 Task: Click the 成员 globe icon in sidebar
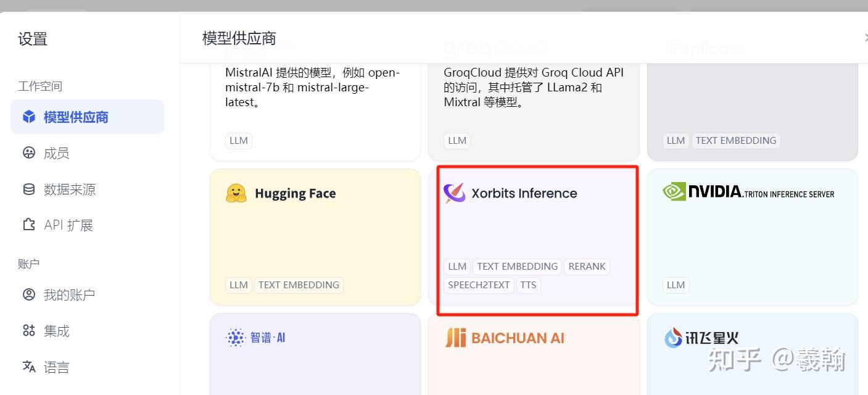[29, 152]
